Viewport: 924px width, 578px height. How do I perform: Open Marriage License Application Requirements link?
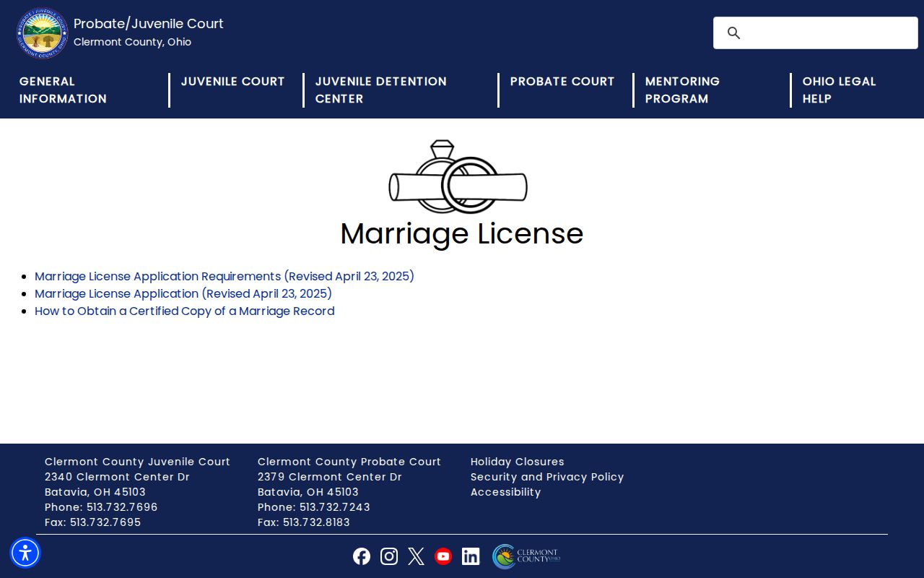(225, 277)
